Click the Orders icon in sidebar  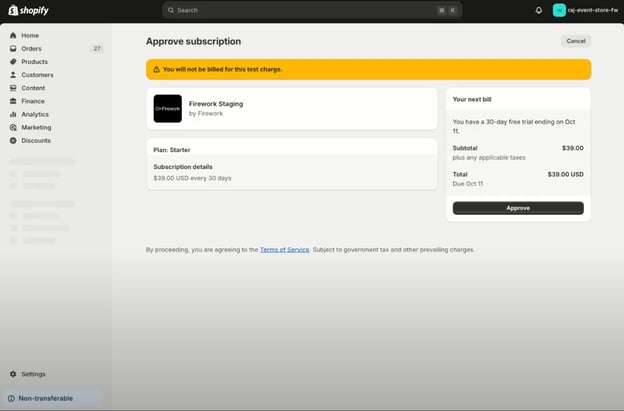point(13,48)
